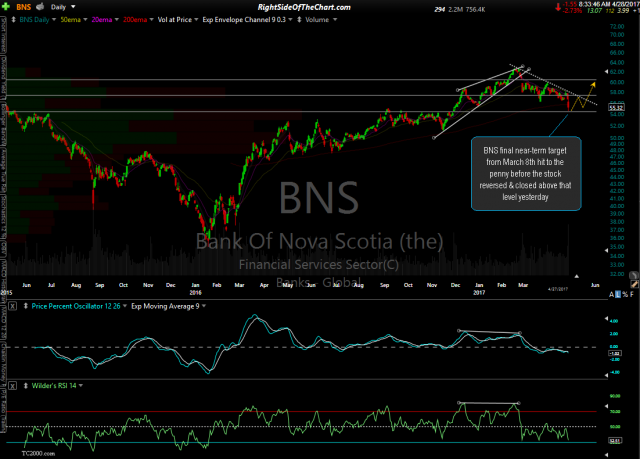The width and height of the screenshot is (640, 459).
Task: Open the 20ema indicator dropdown
Action: (116, 20)
